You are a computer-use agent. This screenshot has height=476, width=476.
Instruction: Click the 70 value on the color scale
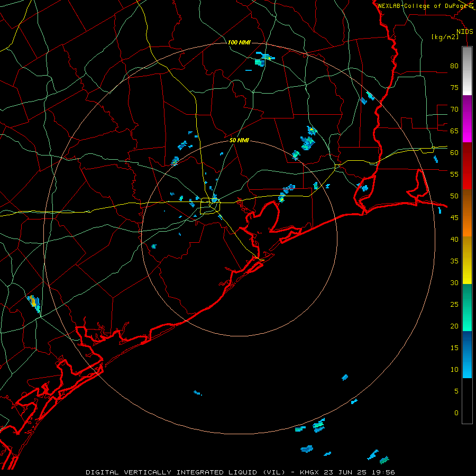(x=454, y=109)
